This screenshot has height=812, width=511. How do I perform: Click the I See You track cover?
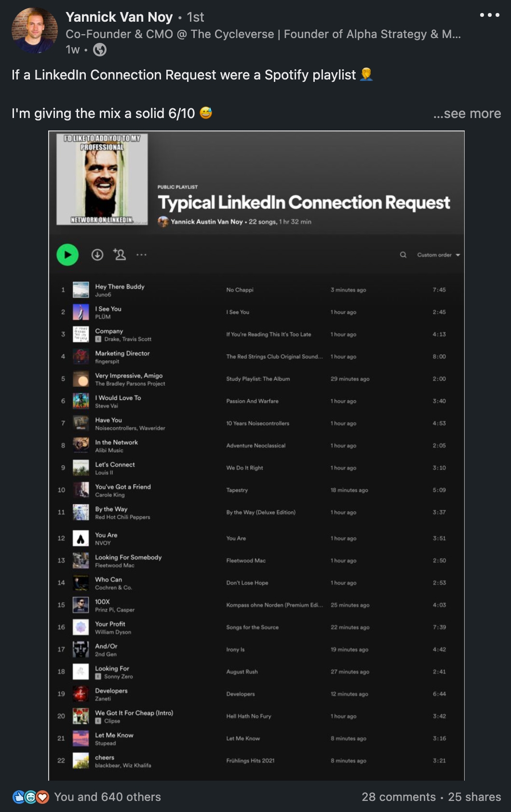click(x=81, y=312)
